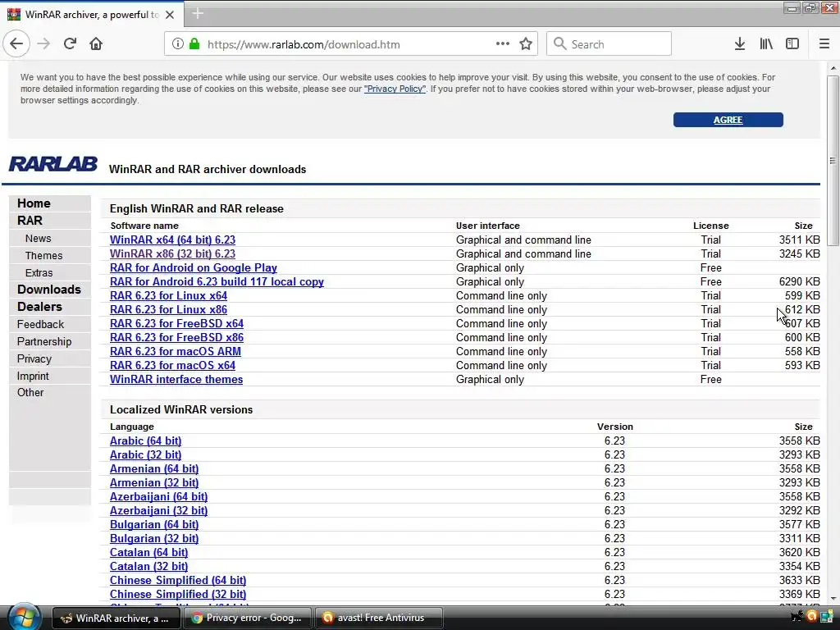Click the RARLAB logo
Viewport: 840px width, 630px height.
(53, 164)
